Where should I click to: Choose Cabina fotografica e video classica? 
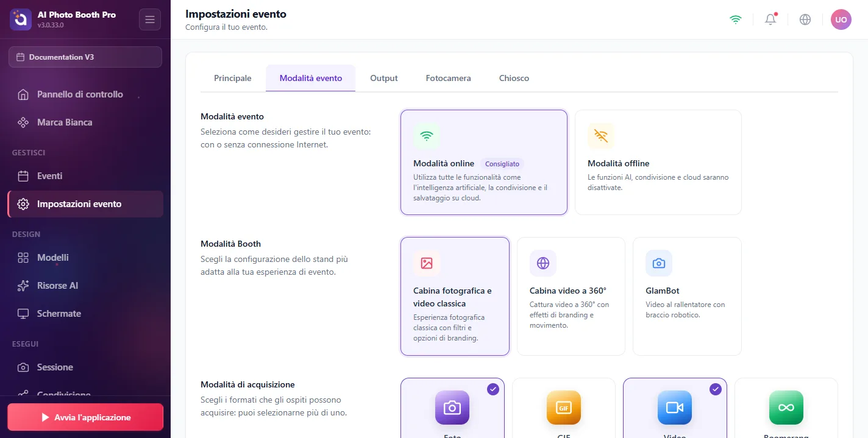click(455, 296)
